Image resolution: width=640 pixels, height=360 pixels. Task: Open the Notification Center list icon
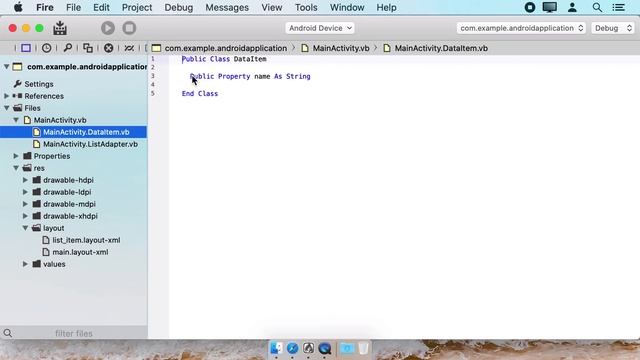point(619,7)
